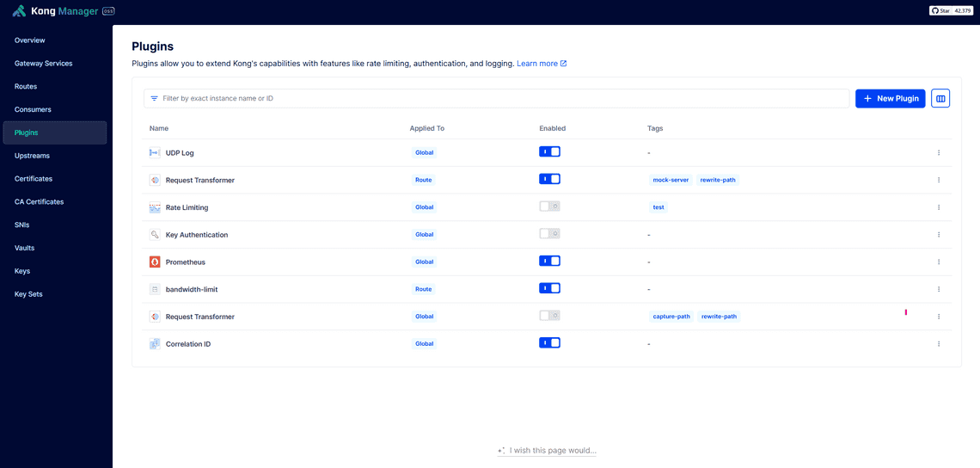This screenshot has width=980, height=468.
Task: Click the Key Authentication key icon
Action: 155,235
